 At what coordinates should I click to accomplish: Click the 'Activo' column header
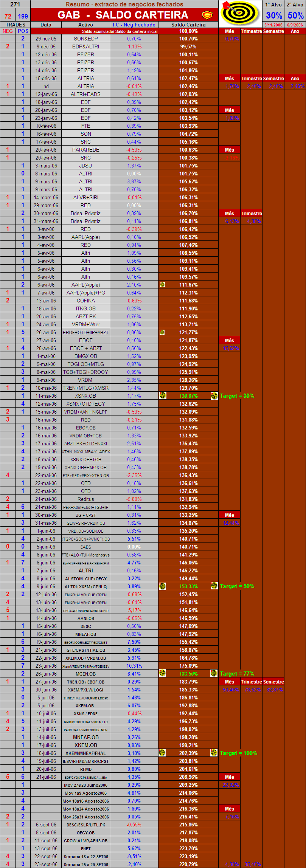pos(85,25)
